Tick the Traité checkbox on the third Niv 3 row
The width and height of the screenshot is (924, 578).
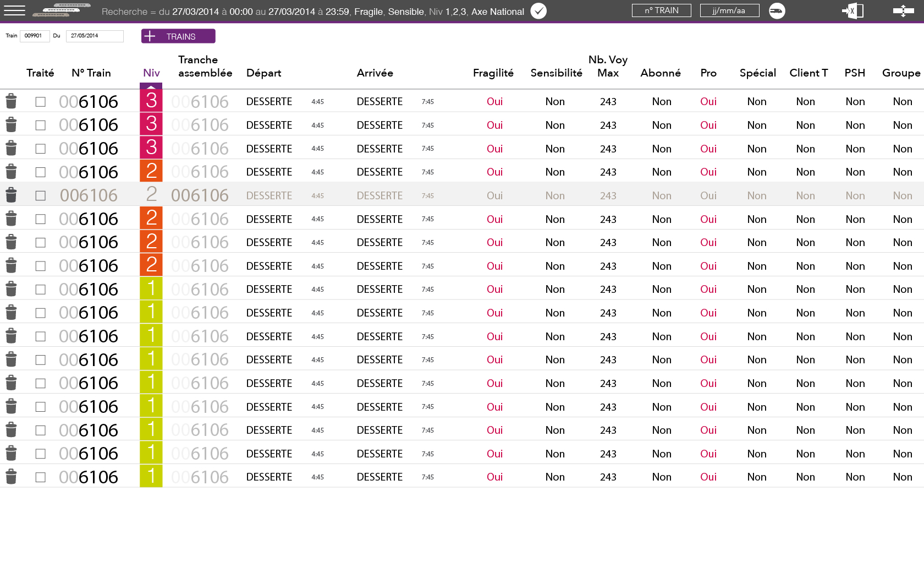tap(40, 149)
